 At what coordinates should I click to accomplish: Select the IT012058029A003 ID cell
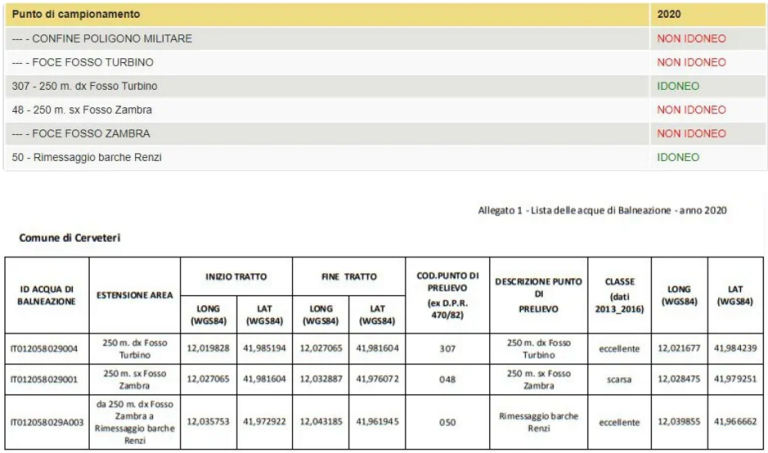[46, 422]
